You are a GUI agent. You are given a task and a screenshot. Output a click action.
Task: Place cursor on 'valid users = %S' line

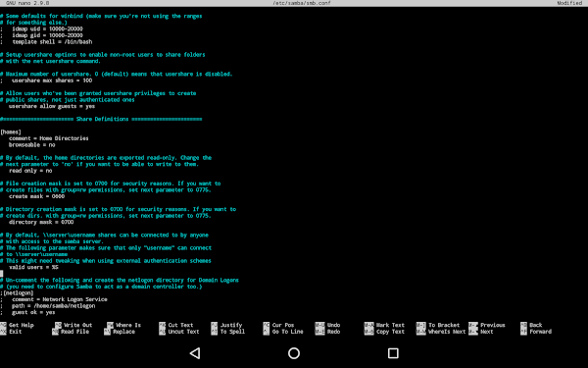[33, 267]
